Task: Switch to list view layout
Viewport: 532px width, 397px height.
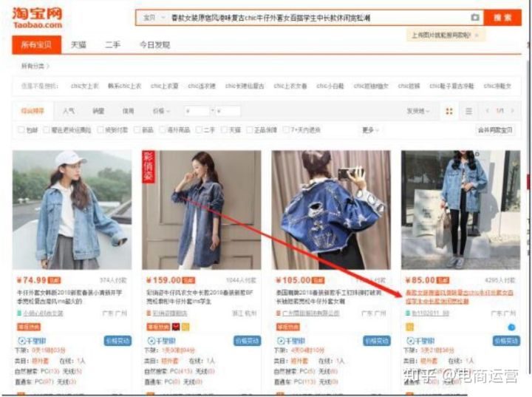Action: (x=468, y=111)
